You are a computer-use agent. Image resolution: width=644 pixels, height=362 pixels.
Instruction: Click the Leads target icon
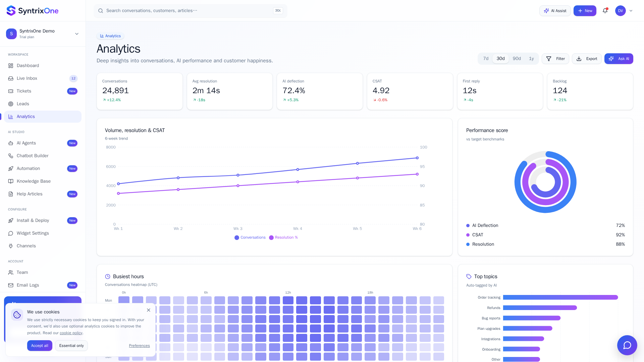[x=11, y=104]
